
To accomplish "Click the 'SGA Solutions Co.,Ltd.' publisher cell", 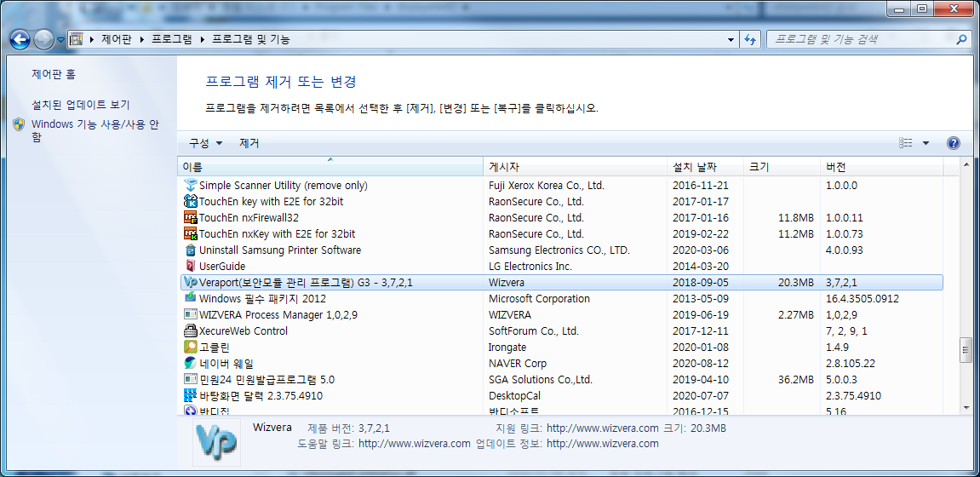I will coord(540,380).
